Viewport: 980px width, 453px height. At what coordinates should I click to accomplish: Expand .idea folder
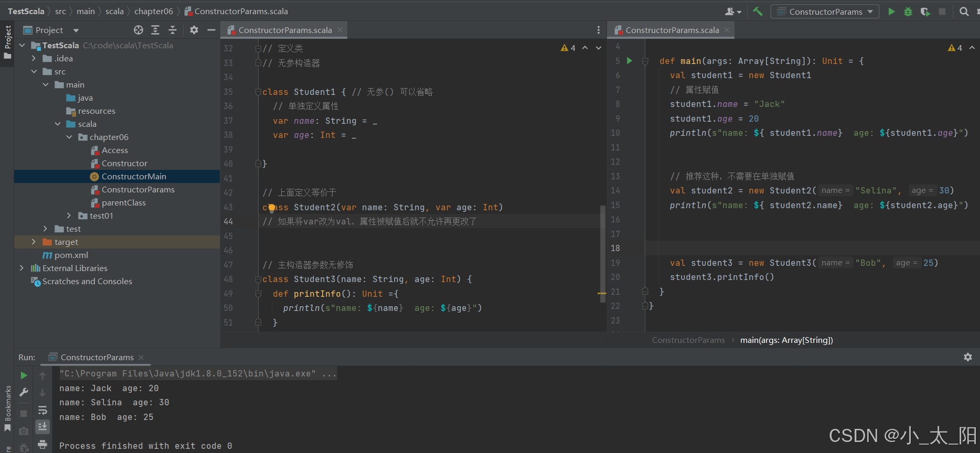click(34, 59)
